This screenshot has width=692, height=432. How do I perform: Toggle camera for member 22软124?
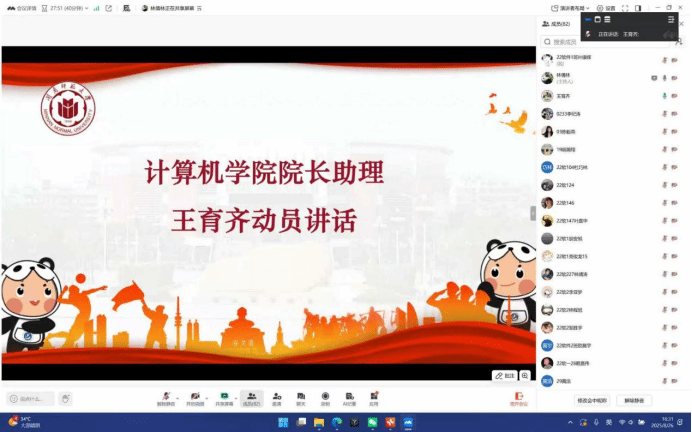(675, 185)
